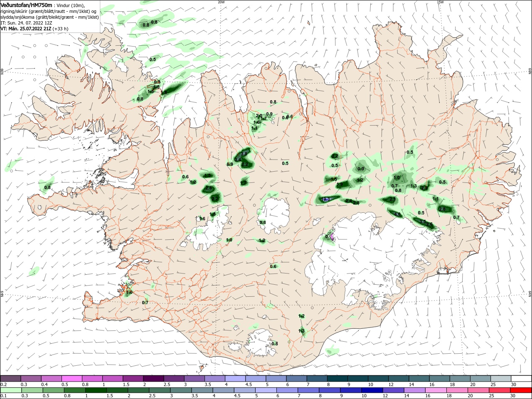
Task: Select the bright pink swatch above snow label 0.5
Action: pyautogui.click(x=71, y=379)
